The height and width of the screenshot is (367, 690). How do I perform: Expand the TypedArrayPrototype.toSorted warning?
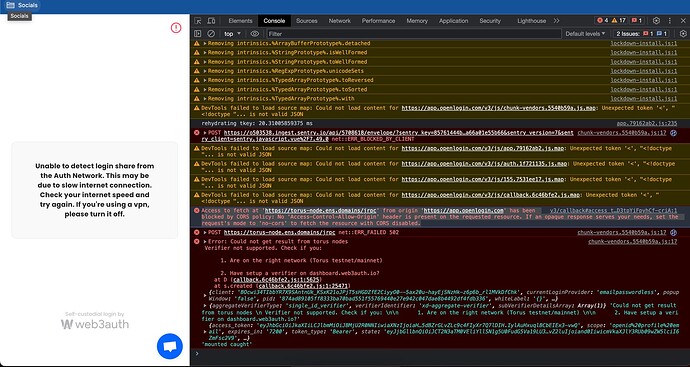point(205,89)
